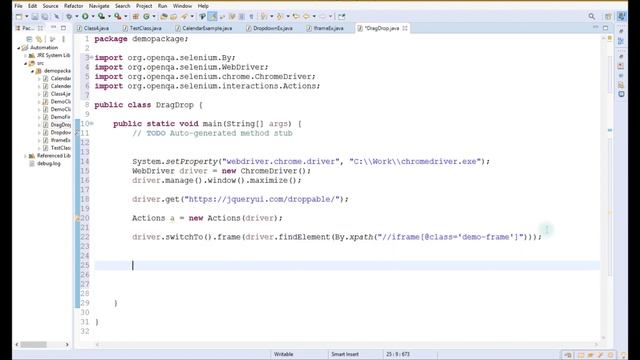
Task: Open the Navigate menu
Action: [99, 6]
